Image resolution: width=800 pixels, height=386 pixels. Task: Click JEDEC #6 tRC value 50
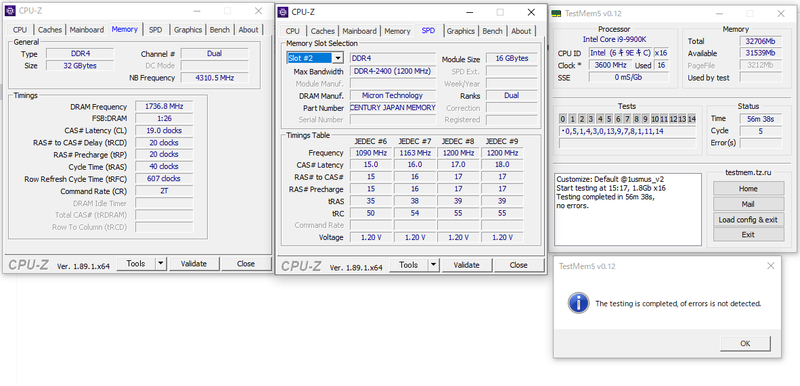[x=371, y=213]
